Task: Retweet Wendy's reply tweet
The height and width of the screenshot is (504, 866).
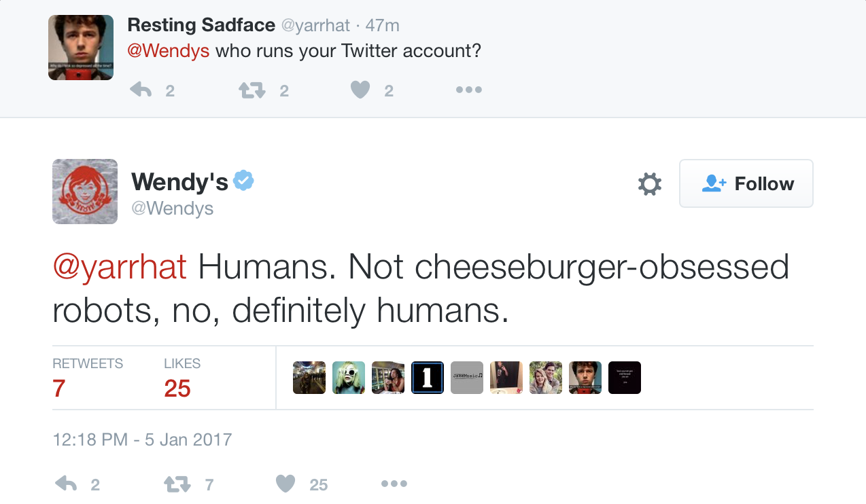Action: click(x=178, y=484)
